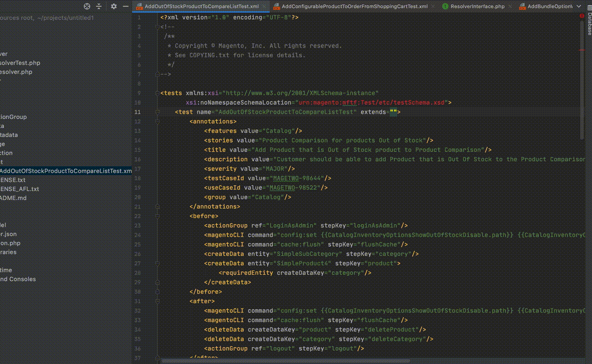Collapse the annotations block fold marker
Screen dimensions: 592x364
pyautogui.click(x=158, y=122)
